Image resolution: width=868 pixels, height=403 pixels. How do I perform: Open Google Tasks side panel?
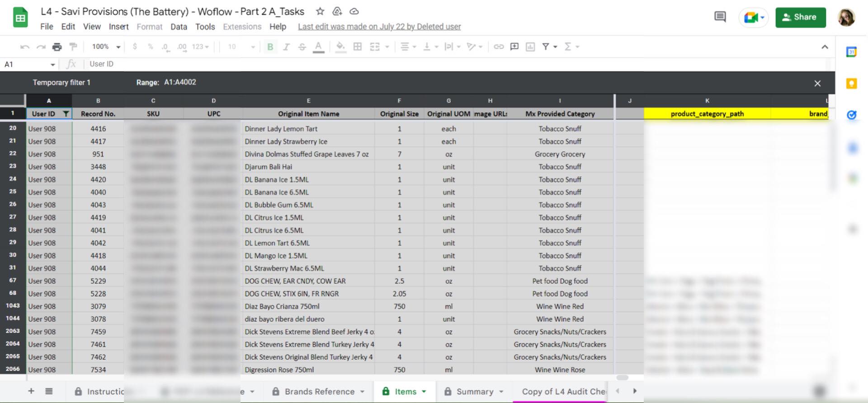(852, 115)
